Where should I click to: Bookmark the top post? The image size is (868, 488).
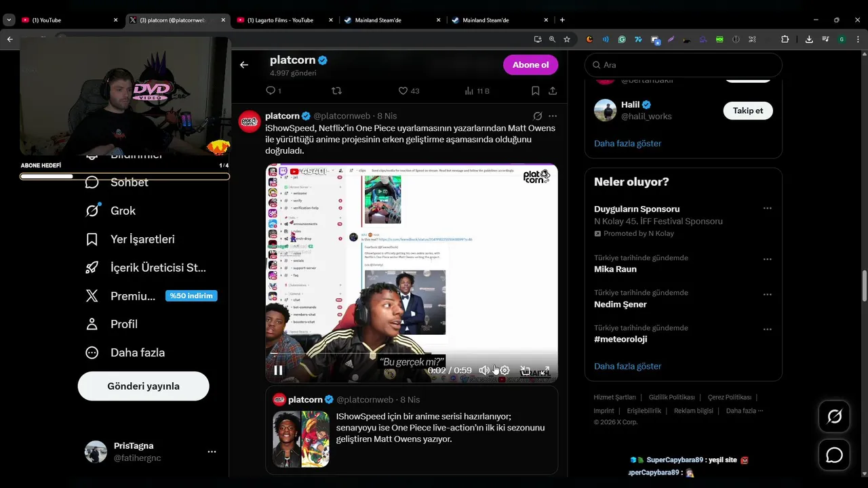[535, 90]
